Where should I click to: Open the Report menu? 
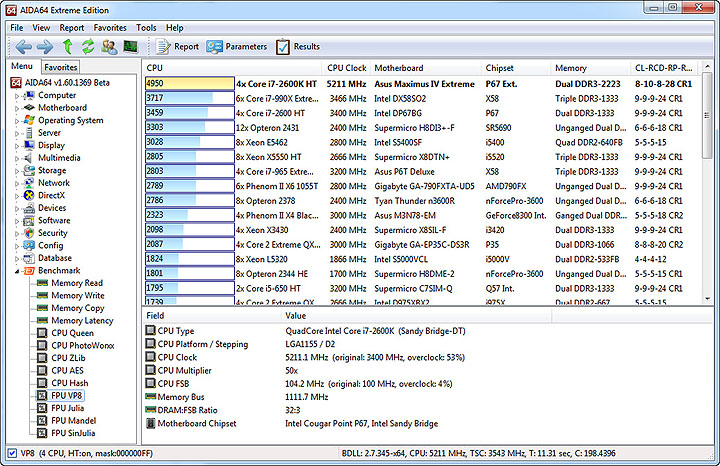coord(72,28)
